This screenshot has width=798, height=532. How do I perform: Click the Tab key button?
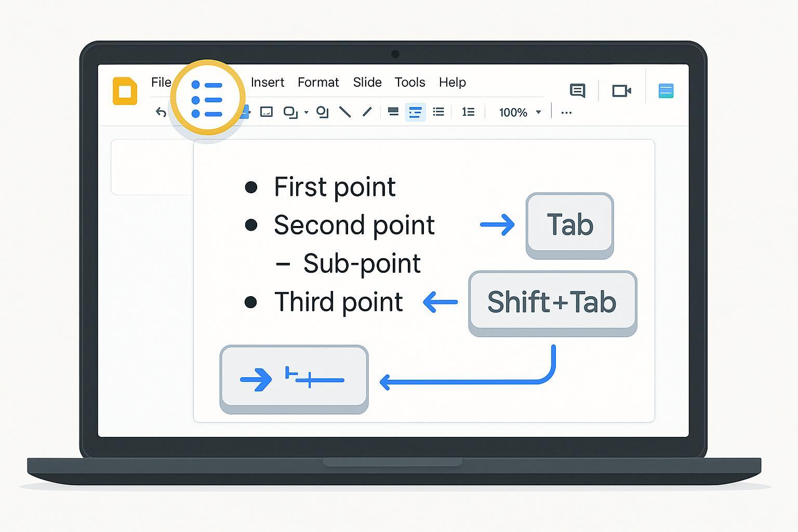569,225
